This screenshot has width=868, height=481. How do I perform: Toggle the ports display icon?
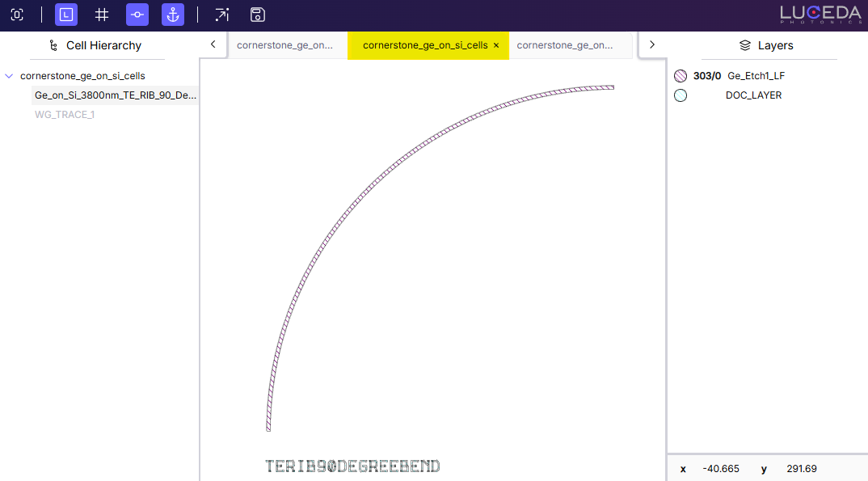coord(137,15)
